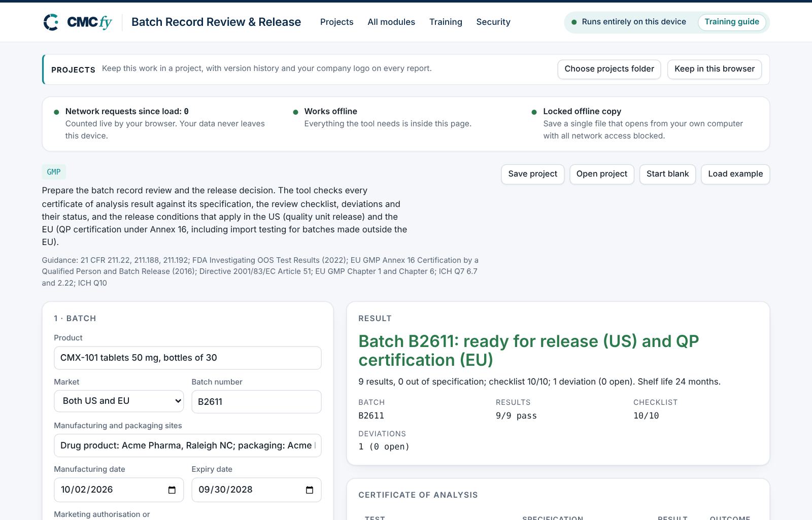Open the Training menu item
The image size is (812, 520).
pos(446,22)
